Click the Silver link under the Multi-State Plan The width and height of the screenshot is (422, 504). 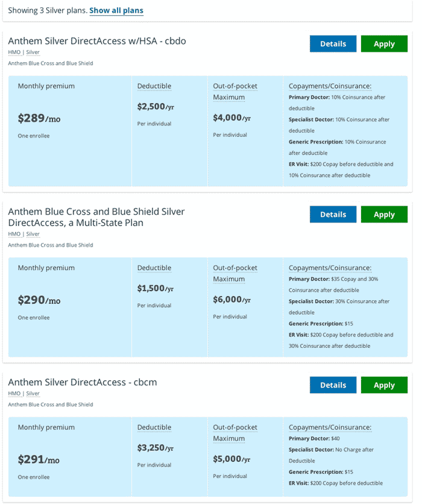point(33,234)
